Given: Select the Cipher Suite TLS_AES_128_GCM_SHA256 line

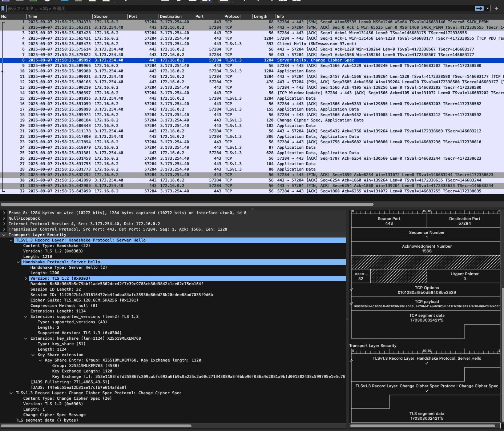Looking at the screenshot, I should [84, 300].
